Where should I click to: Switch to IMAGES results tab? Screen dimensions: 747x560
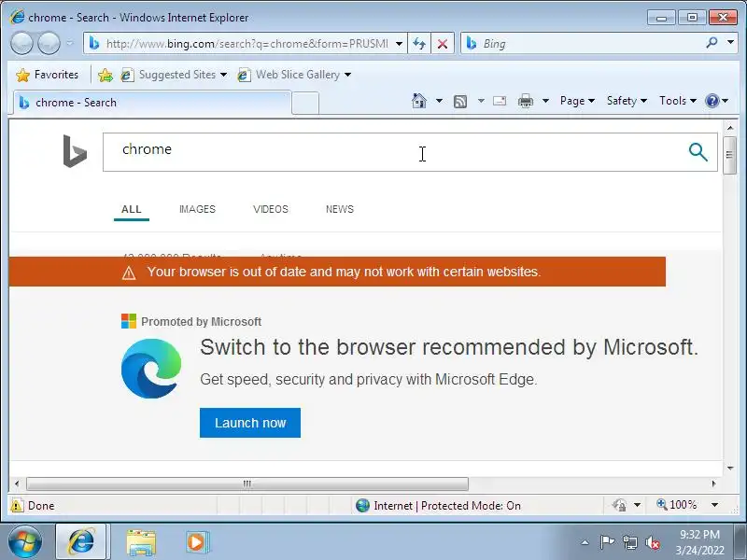[x=197, y=209]
